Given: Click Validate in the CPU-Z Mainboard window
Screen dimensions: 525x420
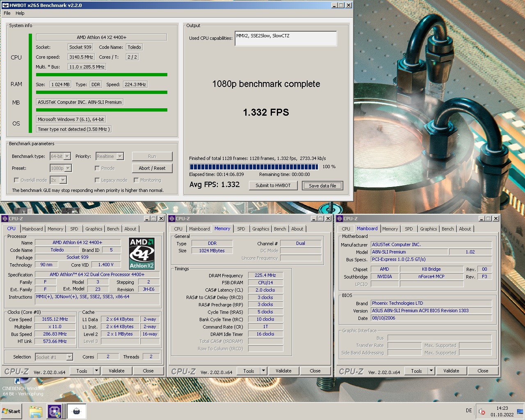Looking at the screenshot, I should click(x=451, y=371).
